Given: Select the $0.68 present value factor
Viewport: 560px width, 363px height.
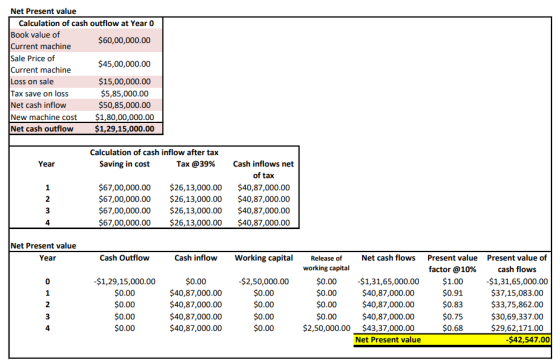Looking at the screenshot, I should click(x=452, y=328).
